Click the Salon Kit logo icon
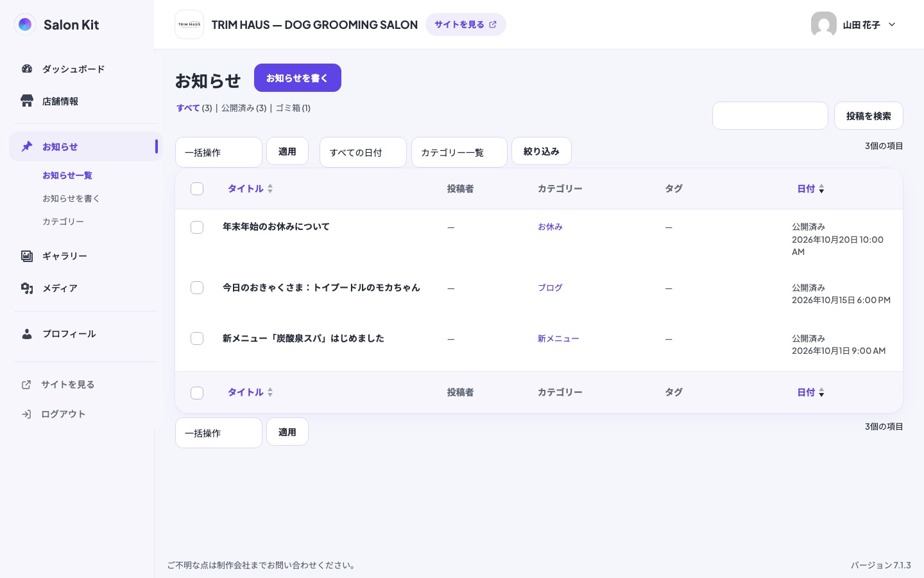This screenshot has height=578, width=924. 25,24
